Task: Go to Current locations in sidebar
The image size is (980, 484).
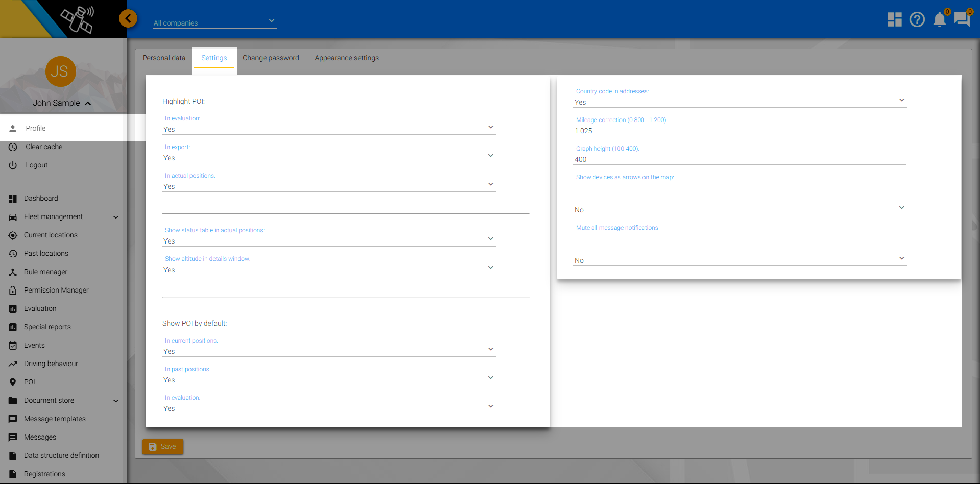Action: (x=51, y=235)
